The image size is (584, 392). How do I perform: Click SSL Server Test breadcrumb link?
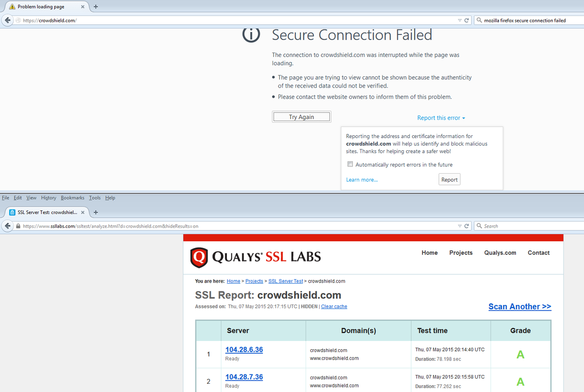click(x=286, y=281)
